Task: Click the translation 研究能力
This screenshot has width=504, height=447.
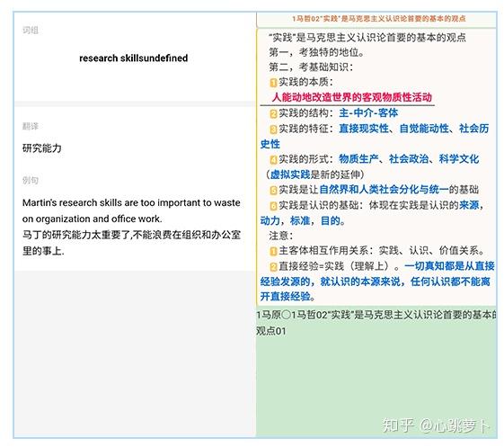Action: (42, 148)
